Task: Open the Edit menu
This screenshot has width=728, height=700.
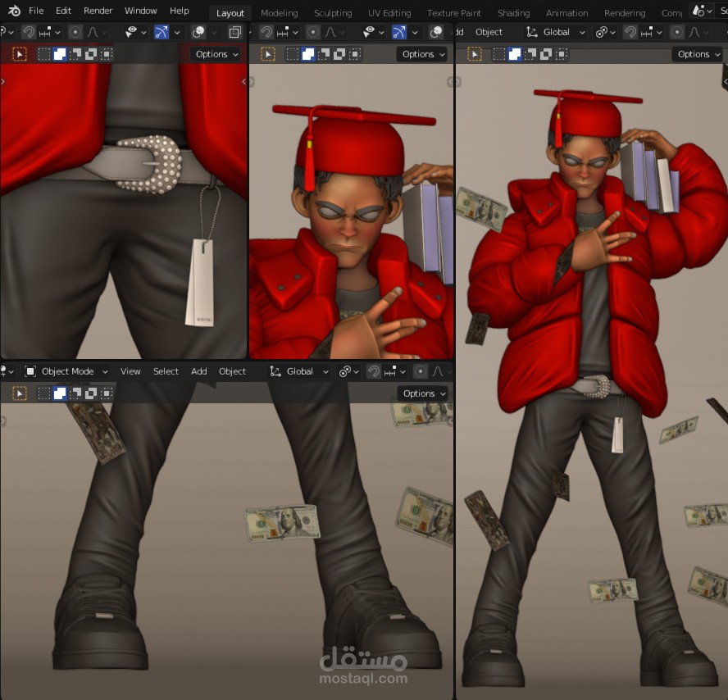Action: click(x=63, y=10)
